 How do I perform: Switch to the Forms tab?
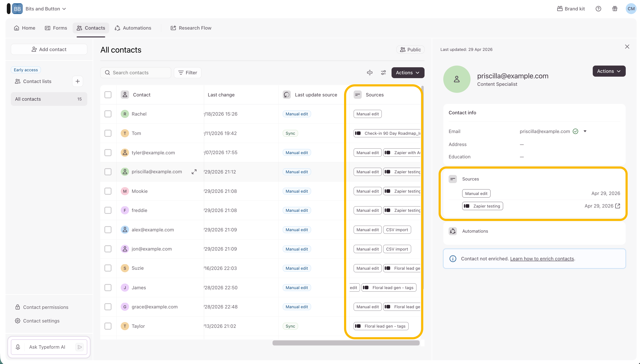click(56, 28)
